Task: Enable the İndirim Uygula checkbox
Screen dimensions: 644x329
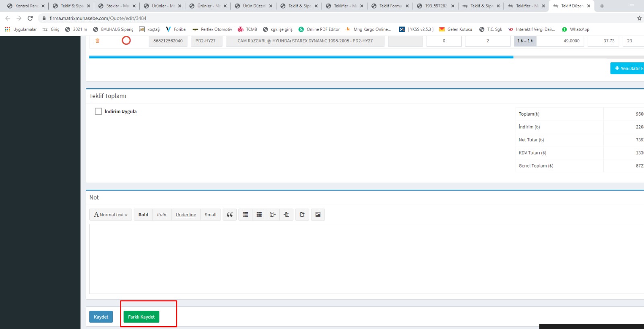Action: coord(98,112)
